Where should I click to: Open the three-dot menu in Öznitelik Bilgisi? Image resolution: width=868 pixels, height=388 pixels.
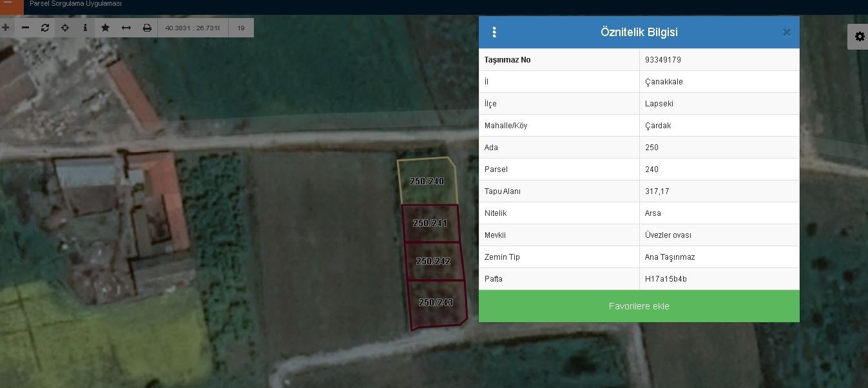pyautogui.click(x=494, y=32)
